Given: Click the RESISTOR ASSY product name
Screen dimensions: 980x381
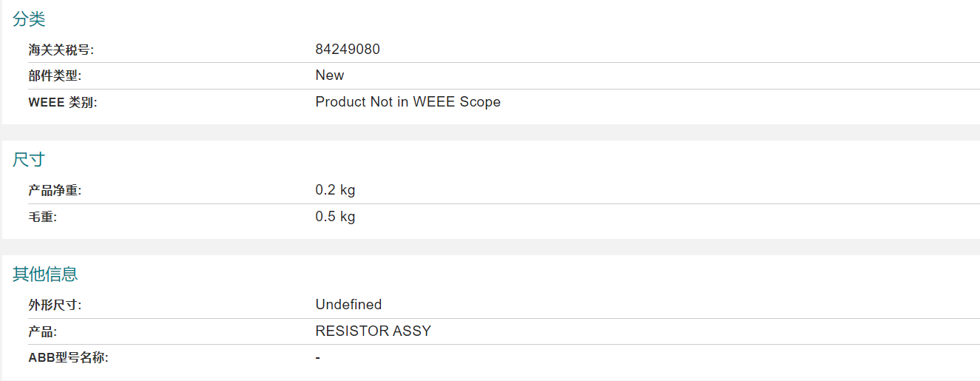Looking at the screenshot, I should [374, 331].
